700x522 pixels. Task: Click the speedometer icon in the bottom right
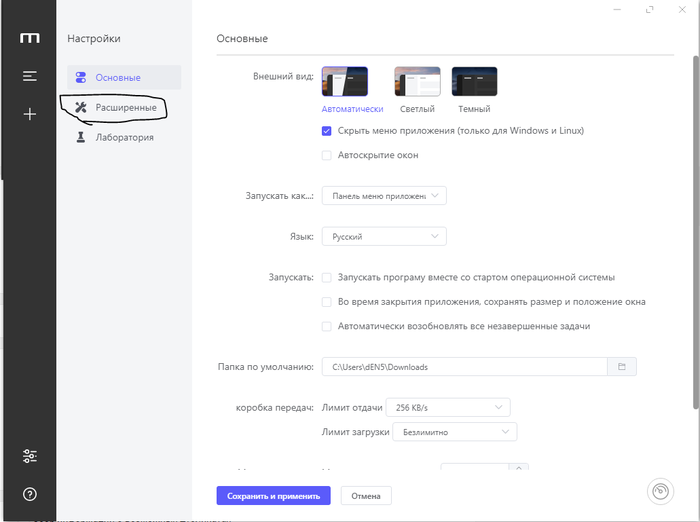660,491
